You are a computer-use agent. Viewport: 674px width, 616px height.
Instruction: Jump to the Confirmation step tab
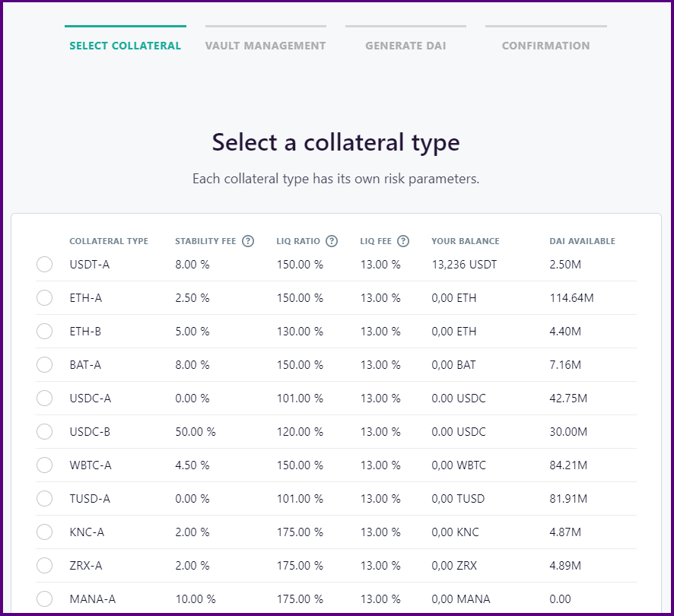click(x=545, y=46)
